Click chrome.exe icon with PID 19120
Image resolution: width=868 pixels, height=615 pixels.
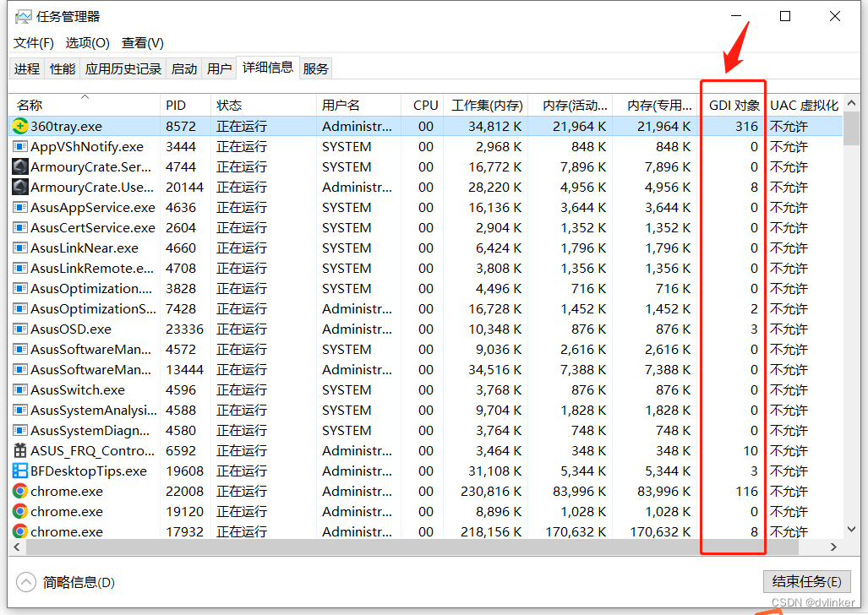(20, 511)
